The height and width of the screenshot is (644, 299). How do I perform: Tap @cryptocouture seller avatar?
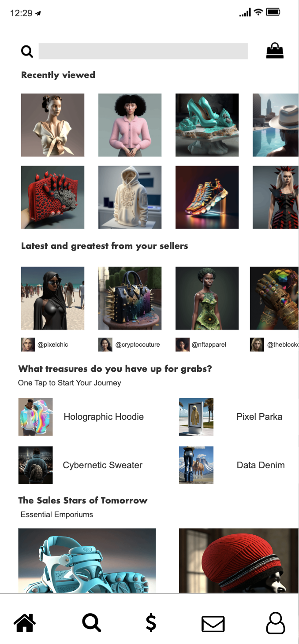pyautogui.click(x=105, y=344)
